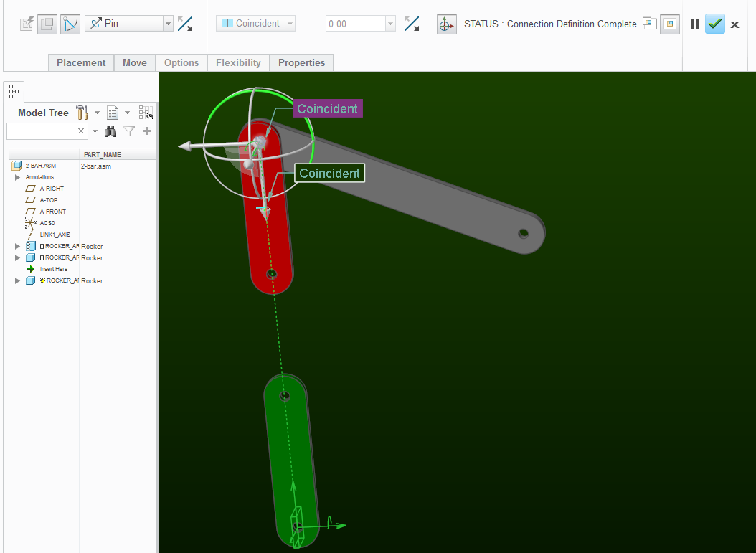Open the Move tab
The width and height of the screenshot is (756, 553).
click(x=135, y=62)
